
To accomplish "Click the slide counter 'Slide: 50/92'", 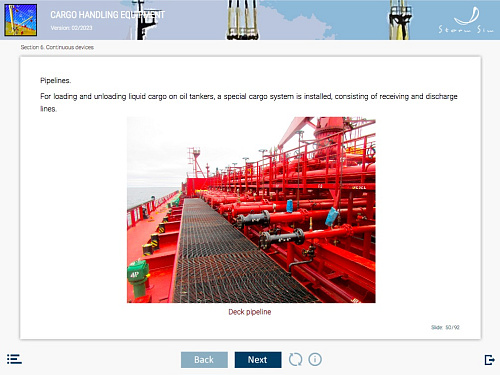I will [x=445, y=327].
